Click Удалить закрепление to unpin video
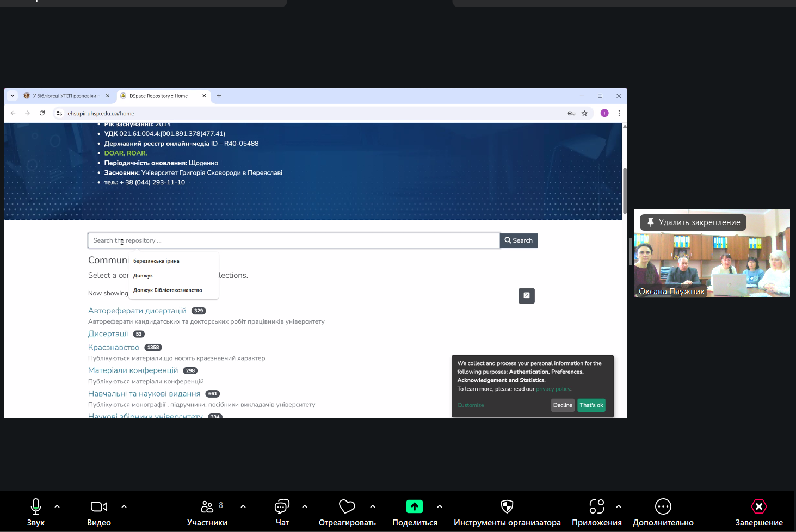796x532 pixels. coord(693,222)
